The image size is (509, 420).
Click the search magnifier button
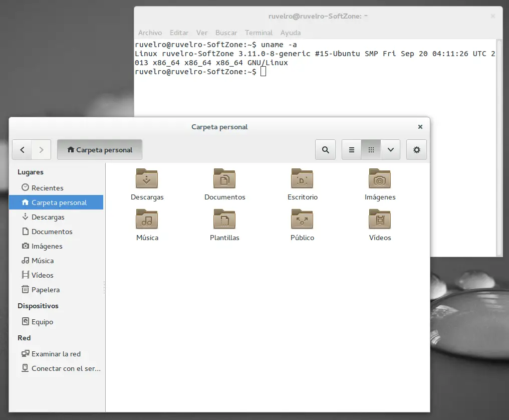326,149
